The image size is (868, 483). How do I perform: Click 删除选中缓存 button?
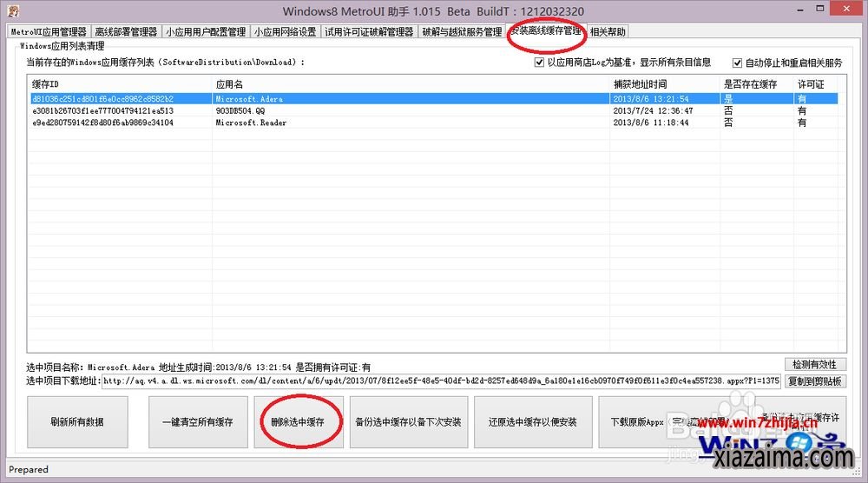pos(298,422)
